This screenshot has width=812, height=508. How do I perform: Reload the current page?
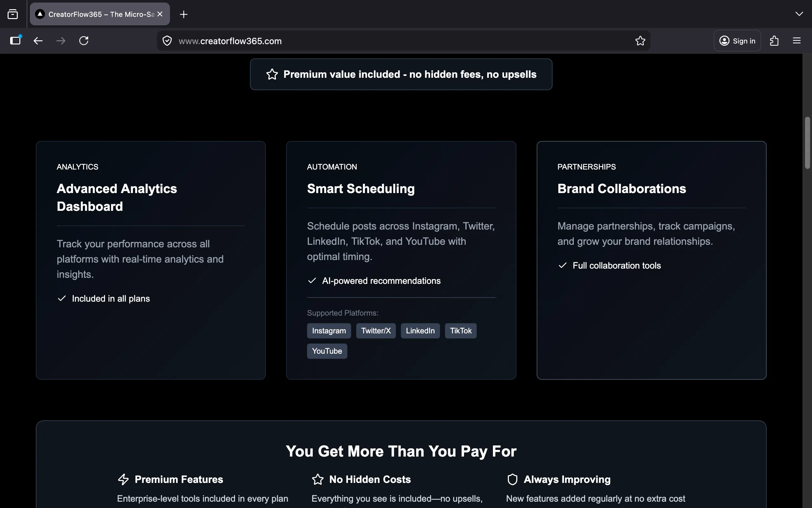[83, 41]
